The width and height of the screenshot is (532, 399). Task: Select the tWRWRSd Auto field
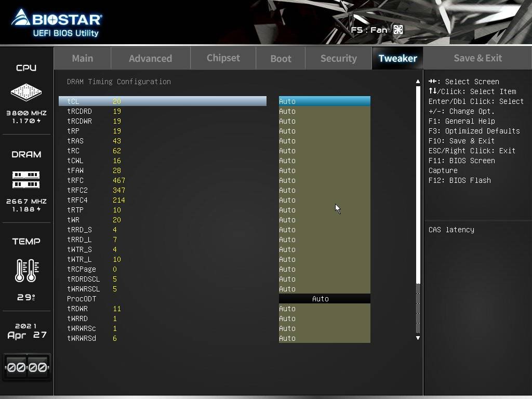324,338
